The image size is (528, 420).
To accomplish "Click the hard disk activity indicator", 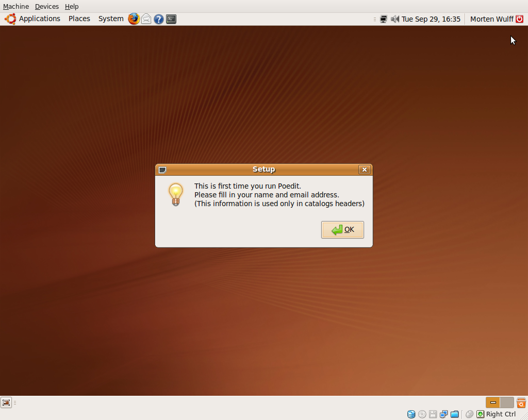I will (x=411, y=414).
